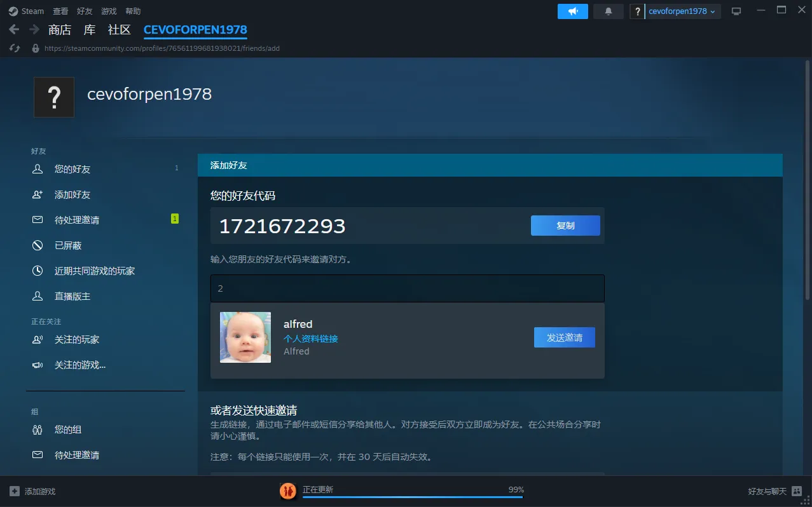The height and width of the screenshot is (507, 812).
Task: Click the updating game icon in status bar
Action: coord(288,490)
